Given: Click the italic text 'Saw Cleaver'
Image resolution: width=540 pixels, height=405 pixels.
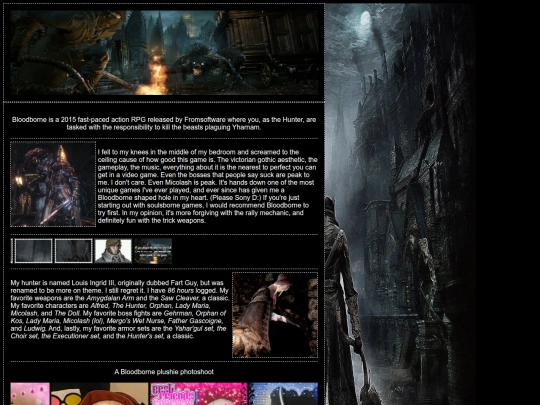Looking at the screenshot, I should click(179, 298).
